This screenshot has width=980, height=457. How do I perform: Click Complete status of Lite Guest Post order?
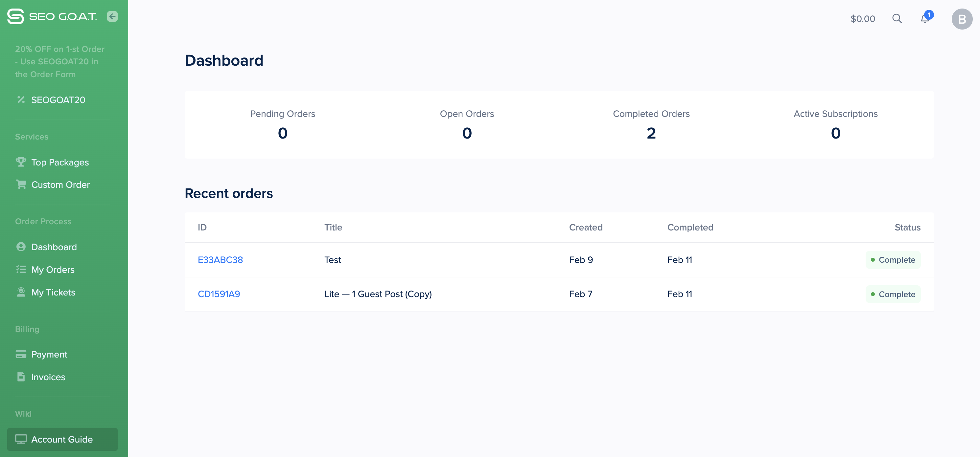point(893,294)
